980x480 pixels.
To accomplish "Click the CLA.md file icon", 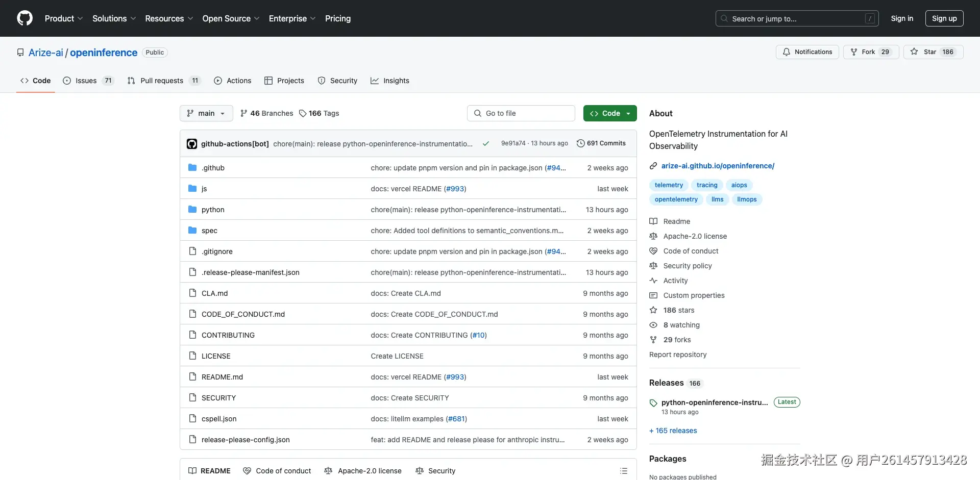I will 192,293.
